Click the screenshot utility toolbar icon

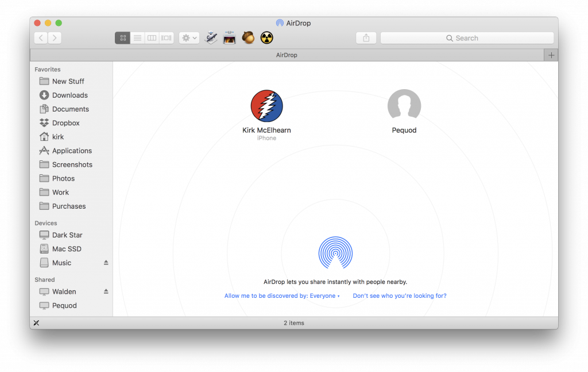pyautogui.click(x=229, y=37)
